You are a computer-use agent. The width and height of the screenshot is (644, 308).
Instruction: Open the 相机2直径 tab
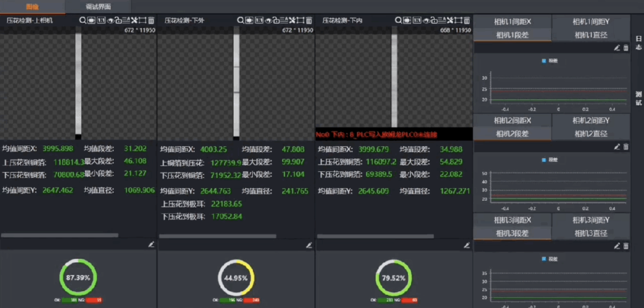pos(591,134)
